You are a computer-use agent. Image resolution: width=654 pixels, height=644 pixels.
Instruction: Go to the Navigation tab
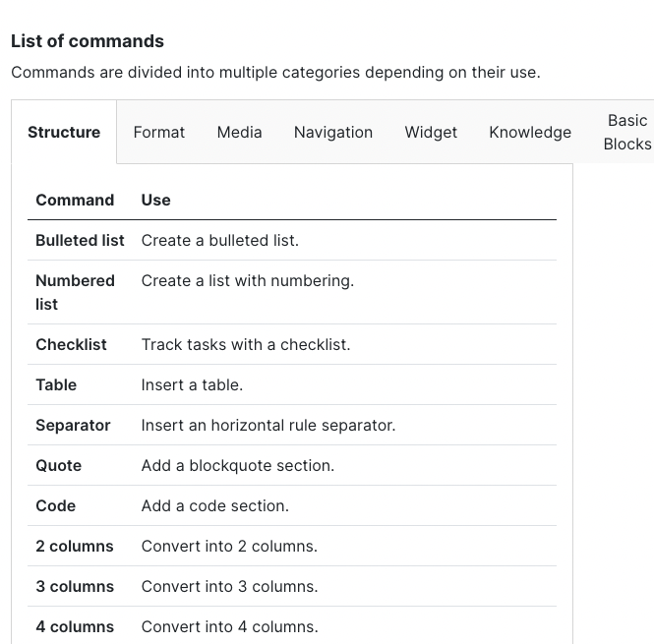(x=333, y=132)
